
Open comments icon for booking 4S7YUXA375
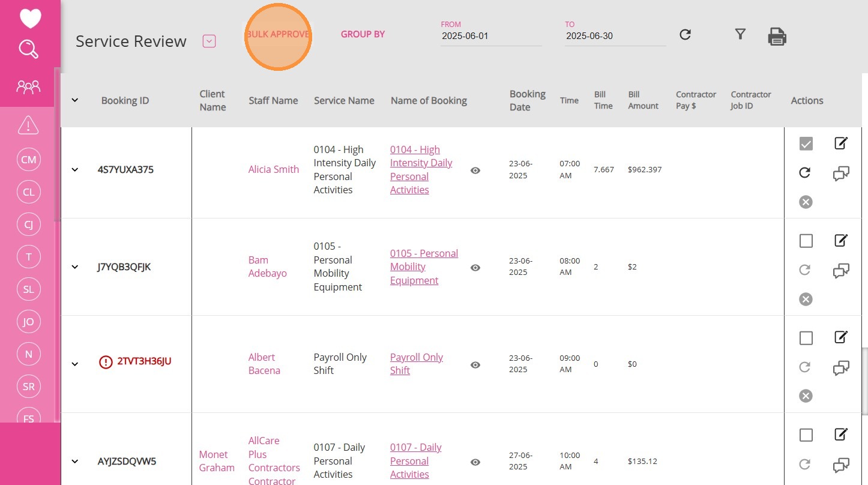coord(841,174)
